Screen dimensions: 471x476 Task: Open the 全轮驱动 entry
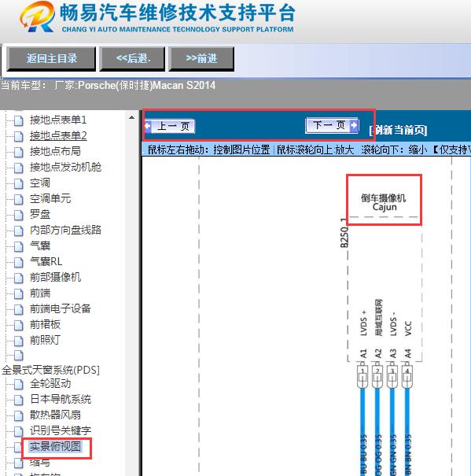click(x=50, y=384)
